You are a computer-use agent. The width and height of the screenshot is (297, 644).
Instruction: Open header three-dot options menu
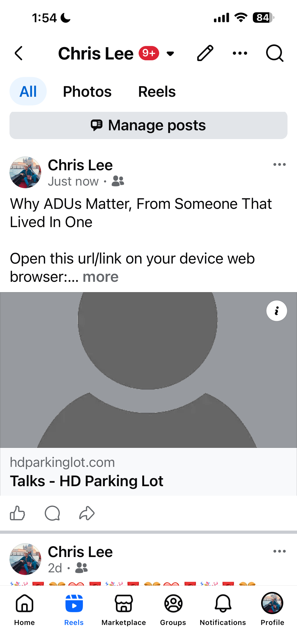tap(240, 53)
